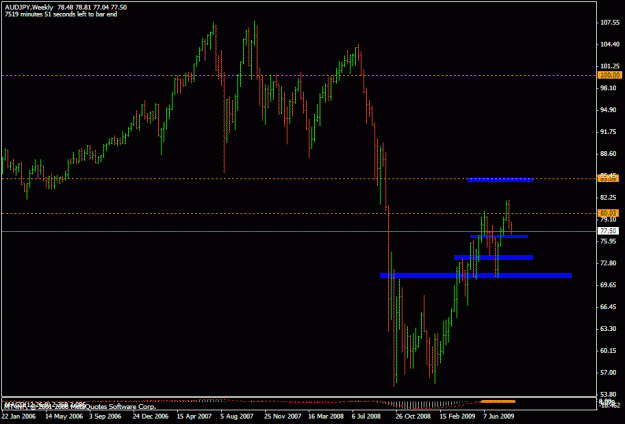Select the blue rectangle between 75.95 and 72.80 labels
This screenshot has height=424, width=625.
(493, 257)
